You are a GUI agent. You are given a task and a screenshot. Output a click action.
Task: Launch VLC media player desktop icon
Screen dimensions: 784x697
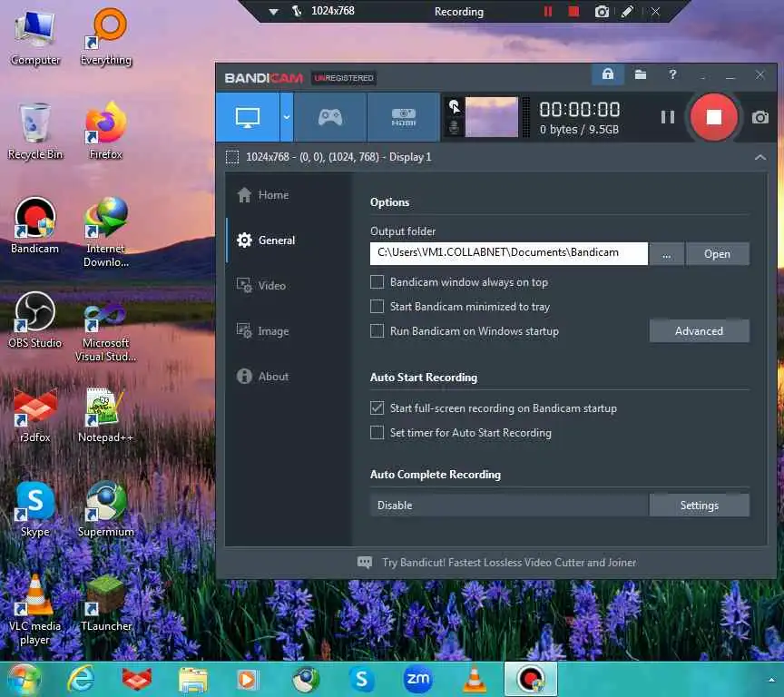[x=34, y=610]
